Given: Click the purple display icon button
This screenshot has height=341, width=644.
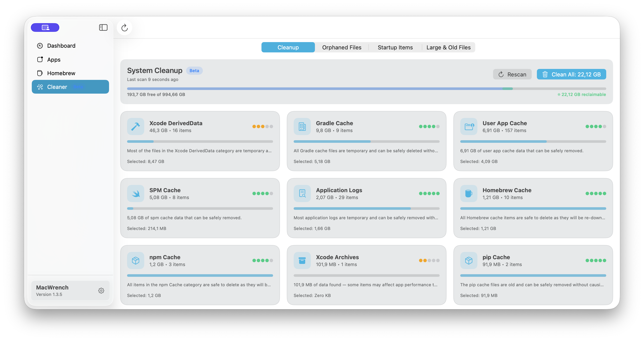Looking at the screenshot, I should [45, 27].
